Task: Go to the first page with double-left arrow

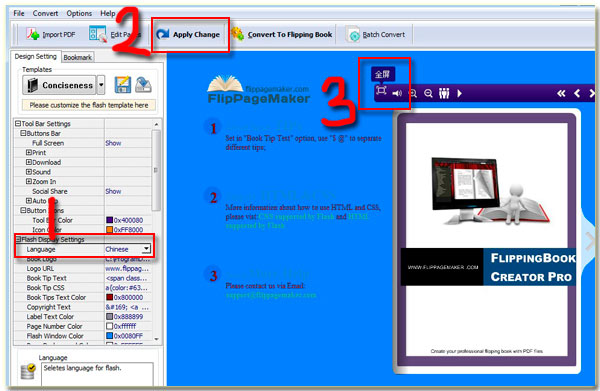Action: (561, 93)
